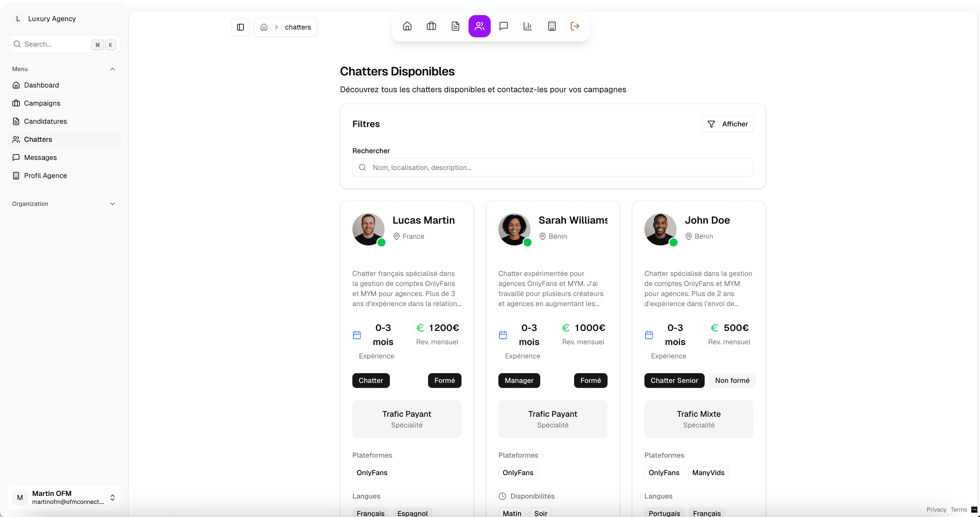The width and height of the screenshot is (980, 517).
Task: Click Afficher filters button
Action: (727, 124)
